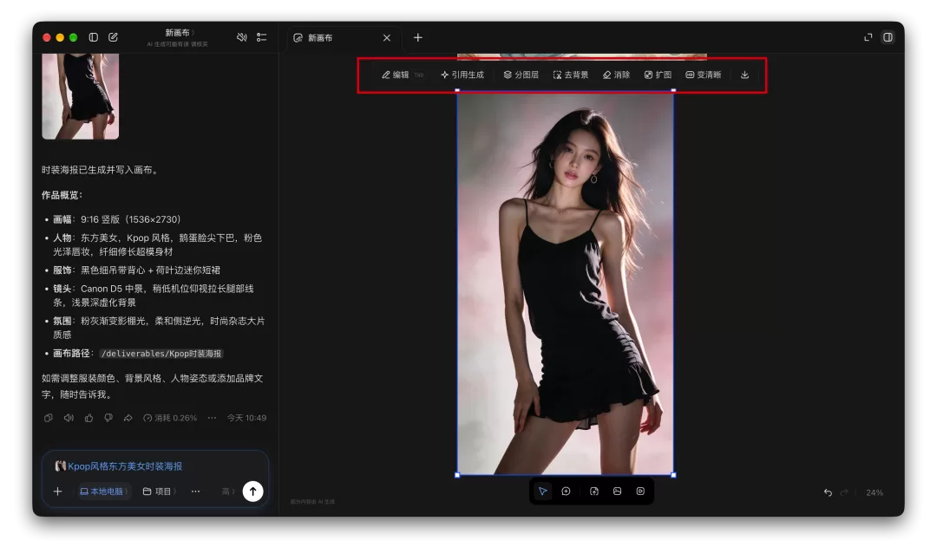Share the reply with arrow icon

[128, 418]
